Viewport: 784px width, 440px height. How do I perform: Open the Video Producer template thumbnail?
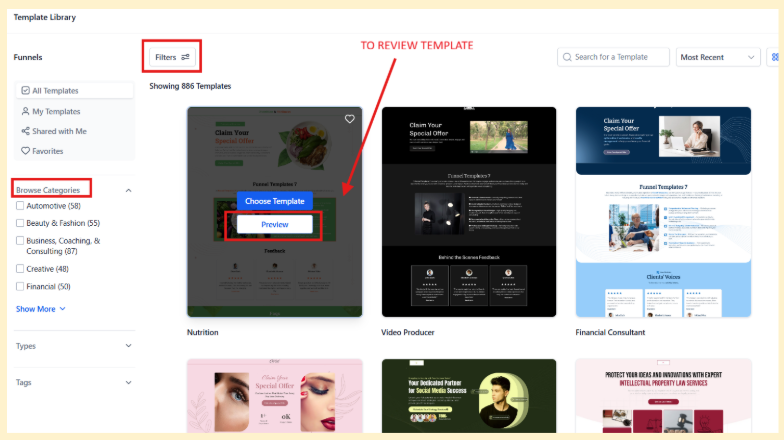[x=469, y=212]
